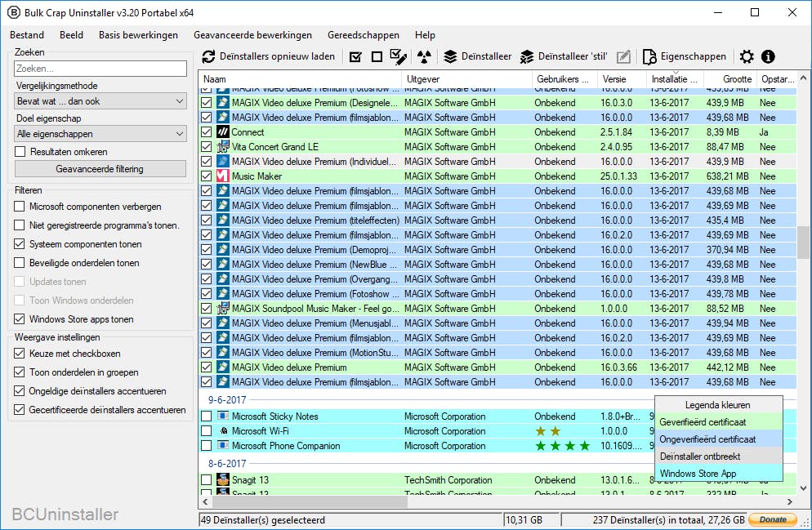Click the deselect-all empty box toolbar icon

pyautogui.click(x=377, y=56)
